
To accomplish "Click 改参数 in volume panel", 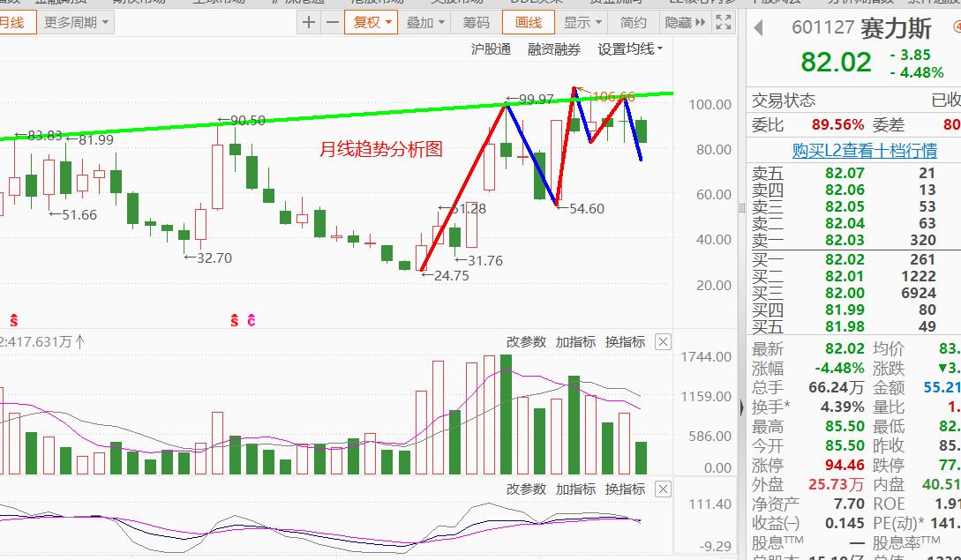I will pyautogui.click(x=526, y=342).
